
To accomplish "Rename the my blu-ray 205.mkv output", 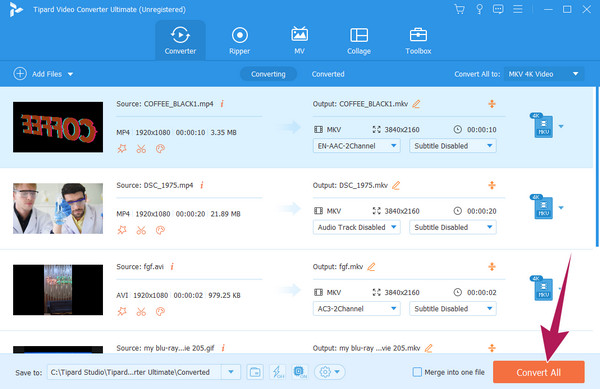I will 429,348.
